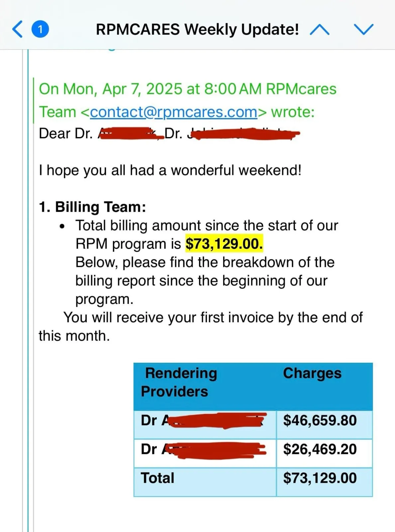Tap the blue unread count badge
The image size is (395, 532).
[40, 29]
